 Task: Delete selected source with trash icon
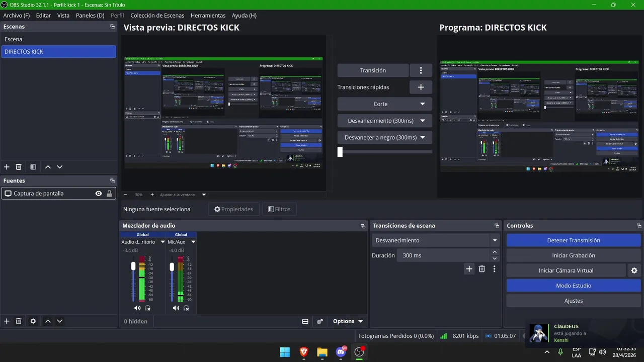point(19,321)
